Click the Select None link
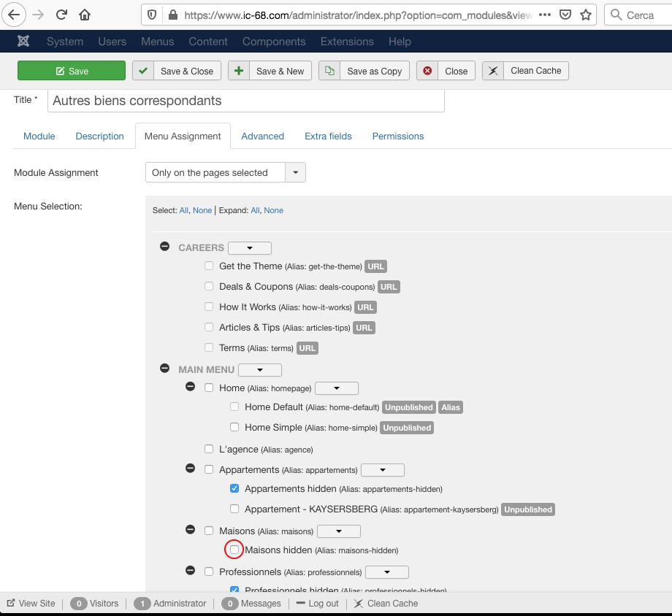Viewport: 672px width, 616px height. coord(202,210)
